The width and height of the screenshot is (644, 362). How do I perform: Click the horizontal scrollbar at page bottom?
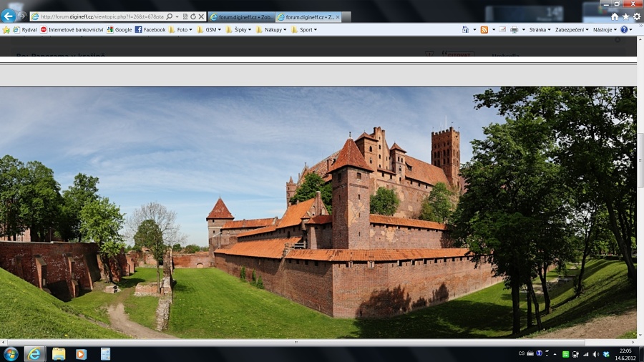click(297, 342)
